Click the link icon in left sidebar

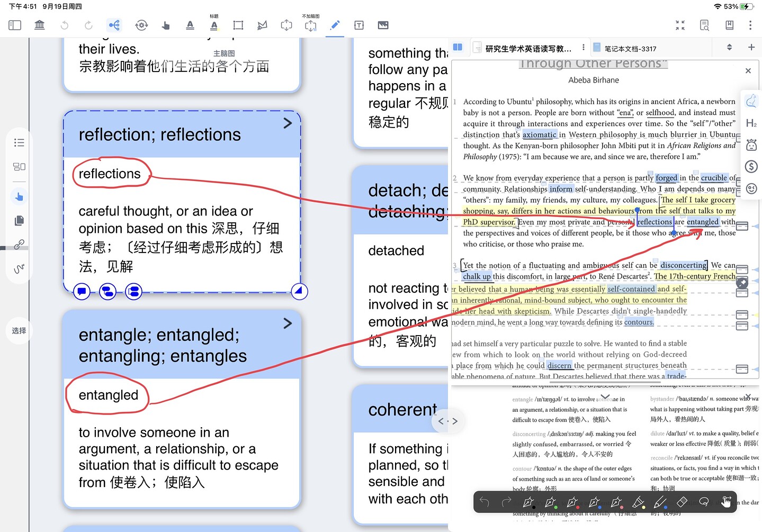tap(19, 244)
